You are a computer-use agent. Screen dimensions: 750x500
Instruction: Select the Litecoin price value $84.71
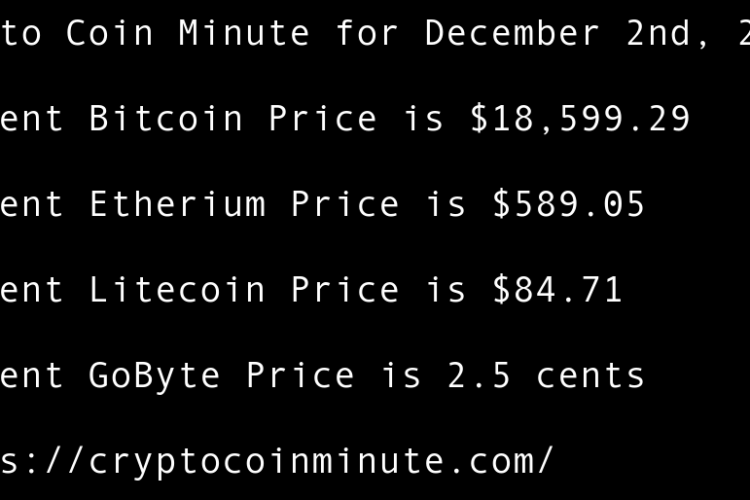(557, 290)
